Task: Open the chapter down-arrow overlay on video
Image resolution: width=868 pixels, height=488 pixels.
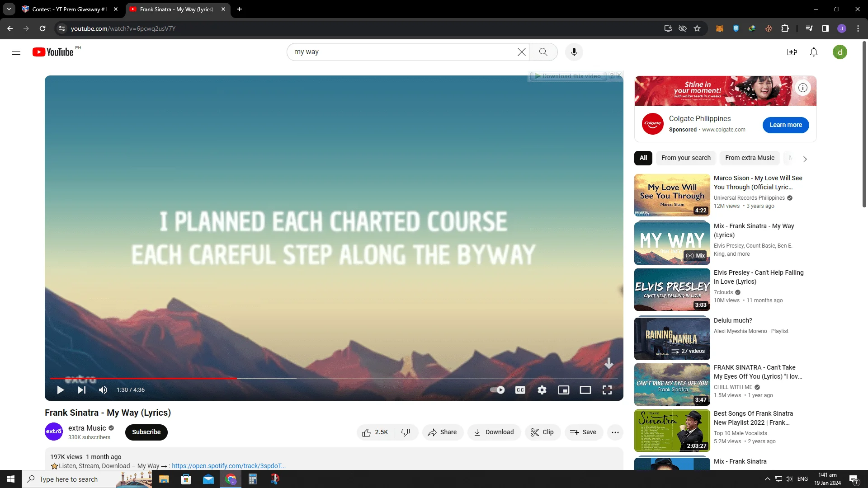Action: 609,363
